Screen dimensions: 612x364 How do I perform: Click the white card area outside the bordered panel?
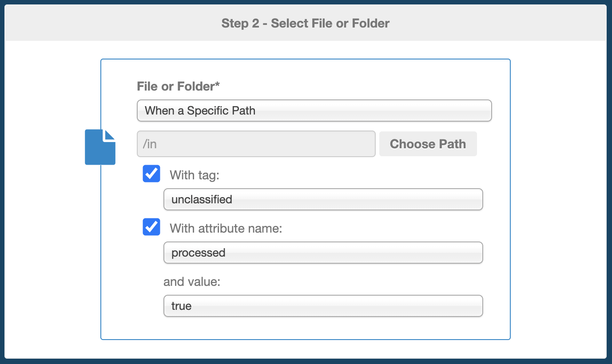[x=560, y=200]
